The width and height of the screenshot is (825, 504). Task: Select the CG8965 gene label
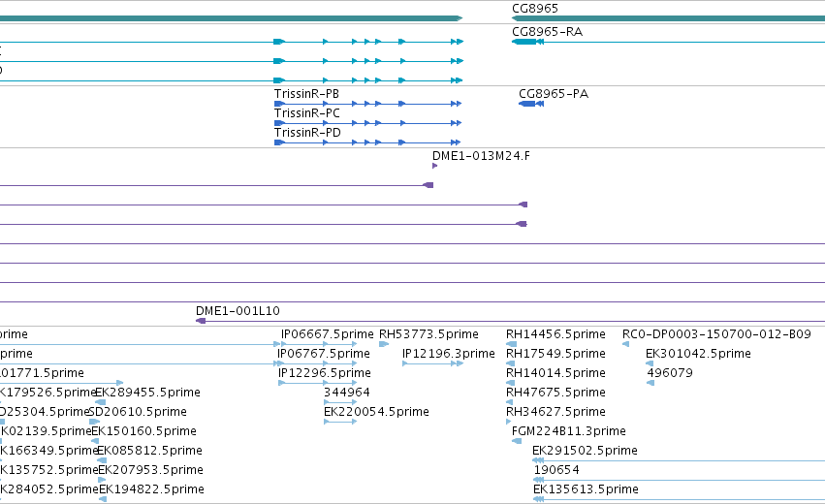coord(534,9)
